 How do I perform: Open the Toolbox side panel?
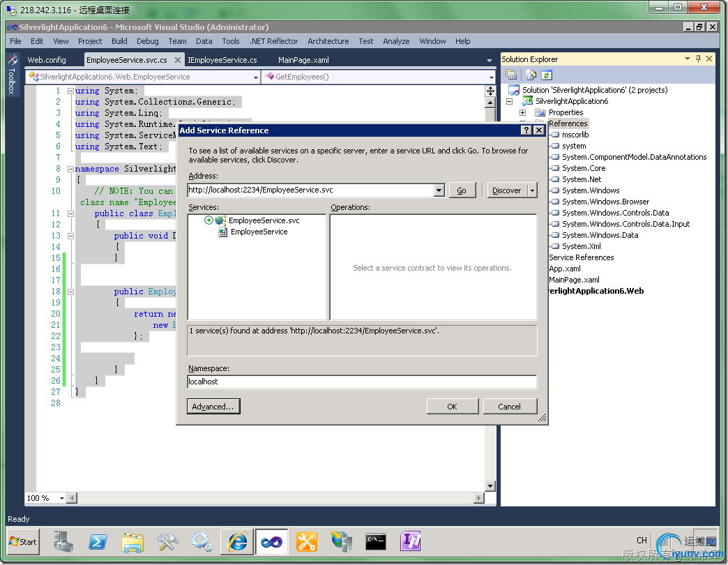click(x=12, y=74)
